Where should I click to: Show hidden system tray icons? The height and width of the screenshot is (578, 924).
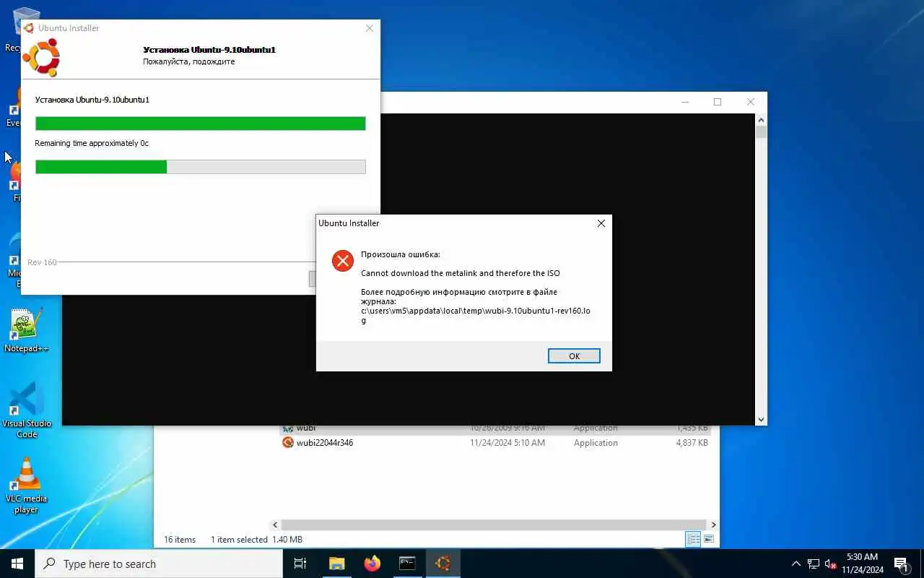tap(796, 564)
